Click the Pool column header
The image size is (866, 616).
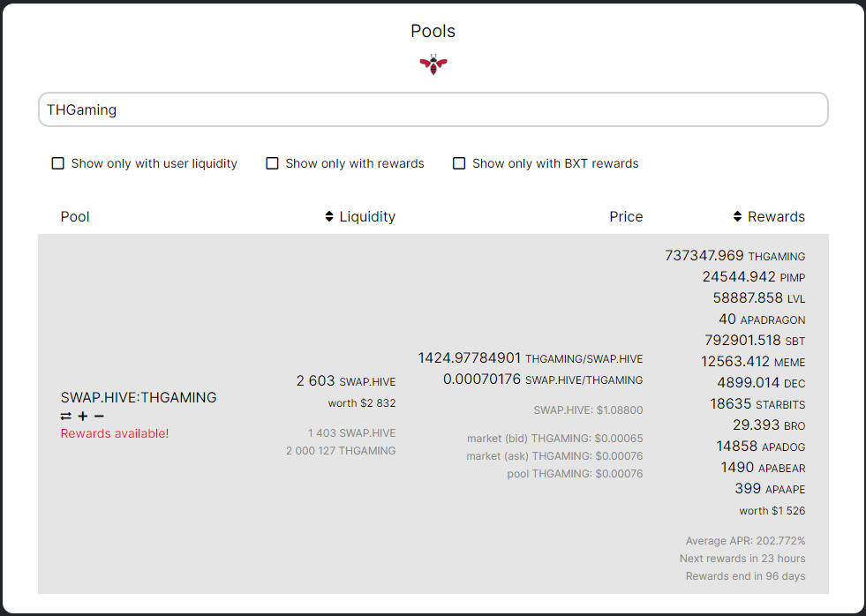pos(75,216)
